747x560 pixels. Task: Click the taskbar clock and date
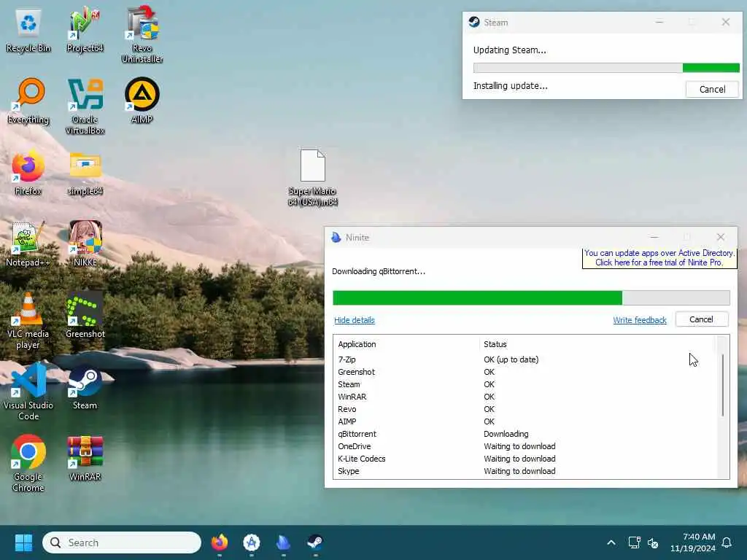pyautogui.click(x=693, y=542)
